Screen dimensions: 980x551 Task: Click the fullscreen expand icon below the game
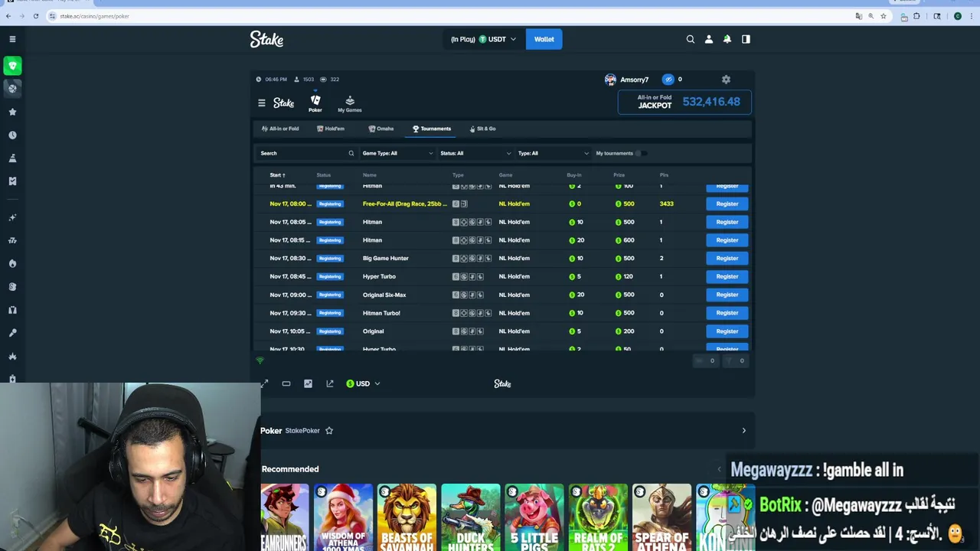coord(264,383)
